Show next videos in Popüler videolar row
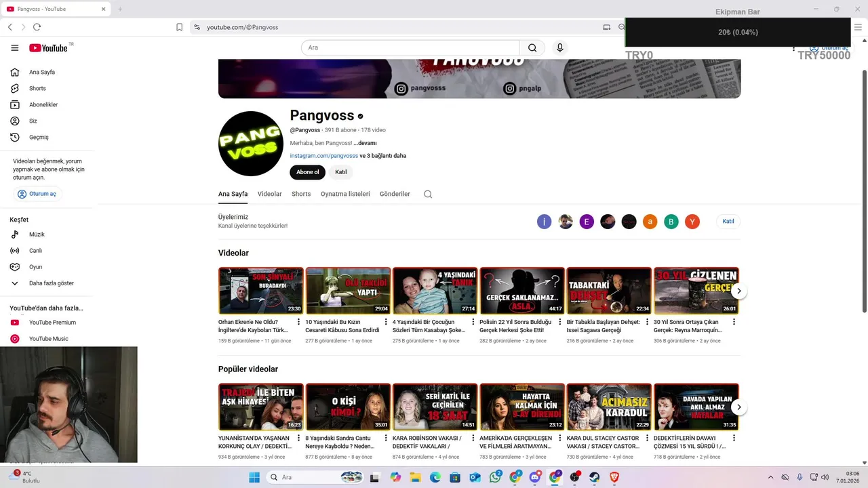This screenshot has width=868, height=488. point(739,407)
